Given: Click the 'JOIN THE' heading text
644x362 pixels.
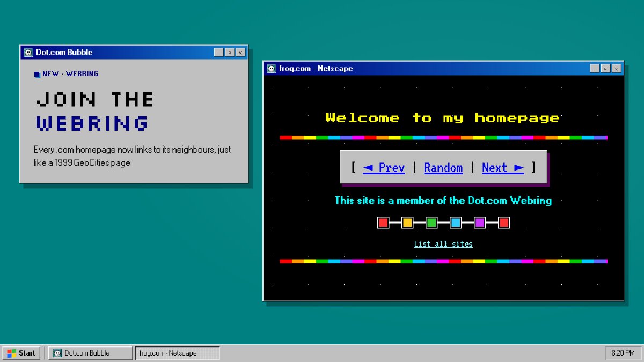Looking at the screenshot, I should click(x=95, y=99).
